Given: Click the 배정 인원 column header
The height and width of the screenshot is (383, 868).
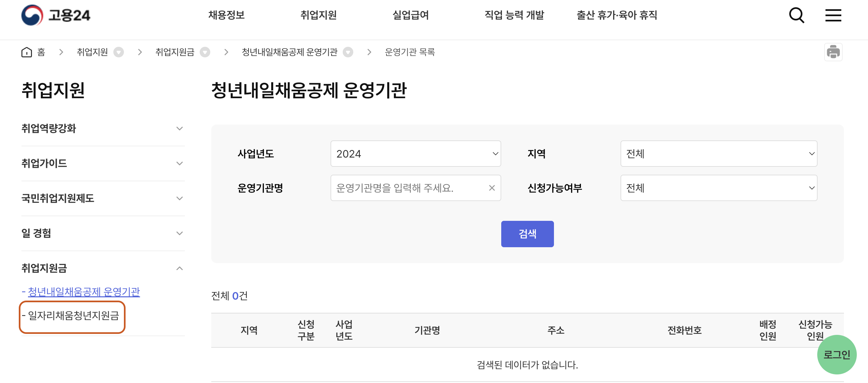Looking at the screenshot, I should (767, 330).
